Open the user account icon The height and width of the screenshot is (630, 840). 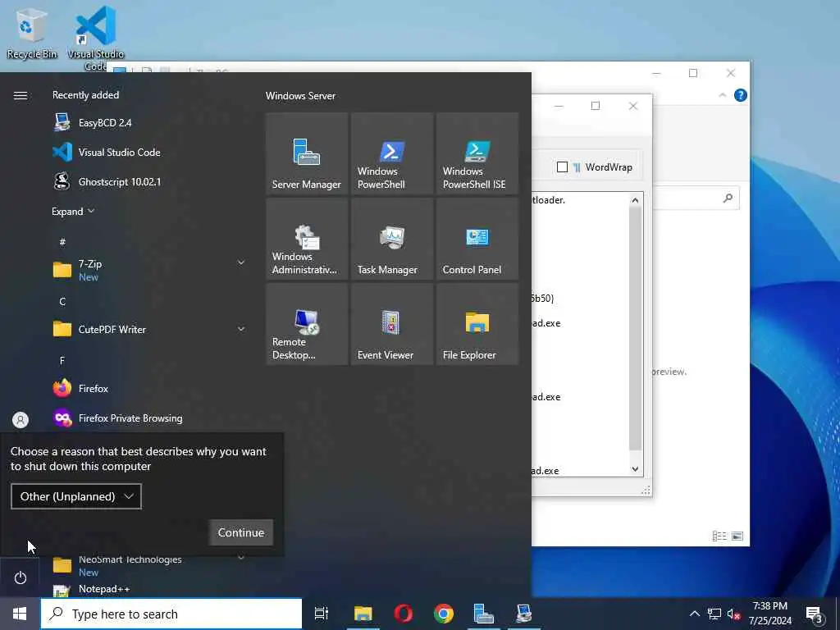21,419
